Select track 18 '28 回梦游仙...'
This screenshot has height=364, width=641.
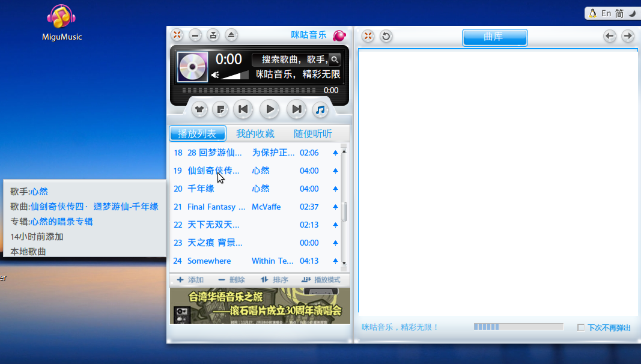coord(255,153)
